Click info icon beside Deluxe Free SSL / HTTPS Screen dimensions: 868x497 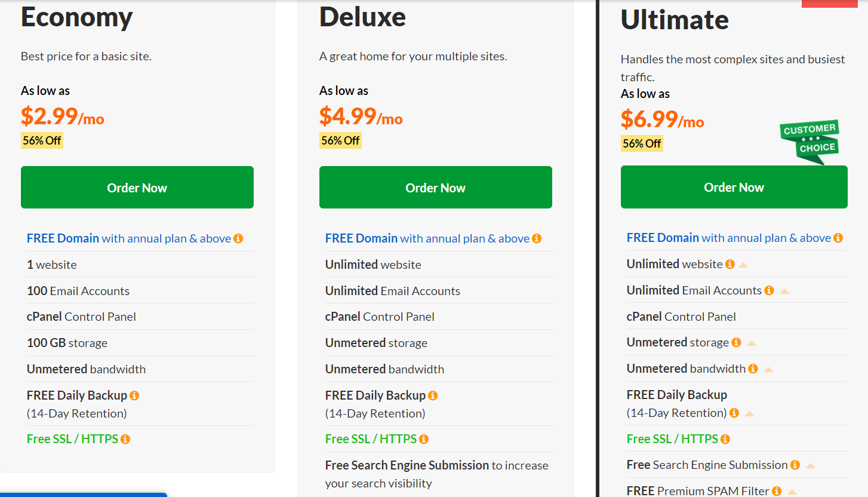[424, 439]
